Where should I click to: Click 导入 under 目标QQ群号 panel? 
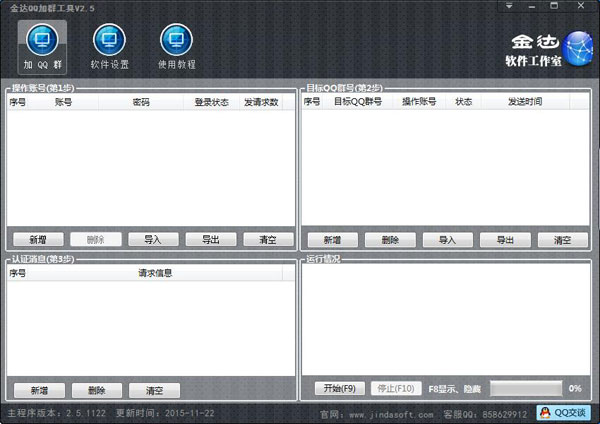(x=448, y=240)
